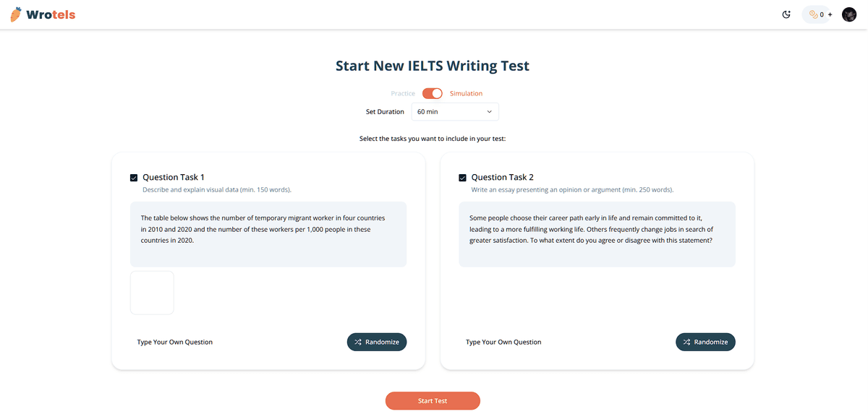This screenshot has height=414, width=868.
Task: Select the Simulation mode label
Action: pyautogui.click(x=466, y=93)
